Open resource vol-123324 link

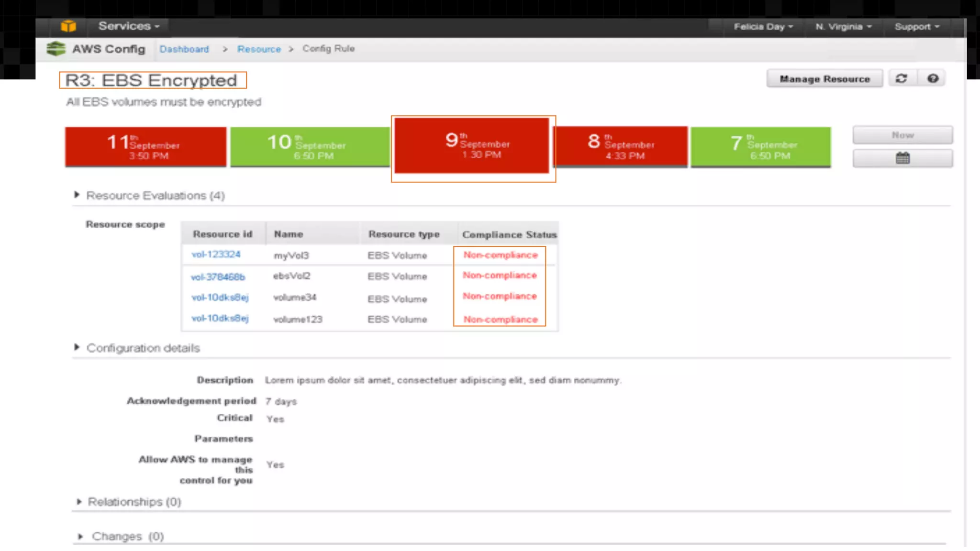click(216, 254)
